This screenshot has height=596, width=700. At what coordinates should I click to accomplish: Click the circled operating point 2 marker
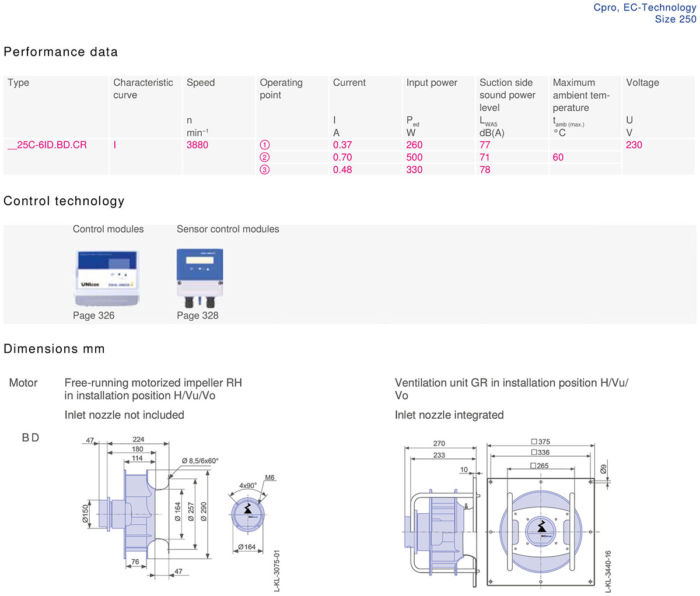pos(264,157)
